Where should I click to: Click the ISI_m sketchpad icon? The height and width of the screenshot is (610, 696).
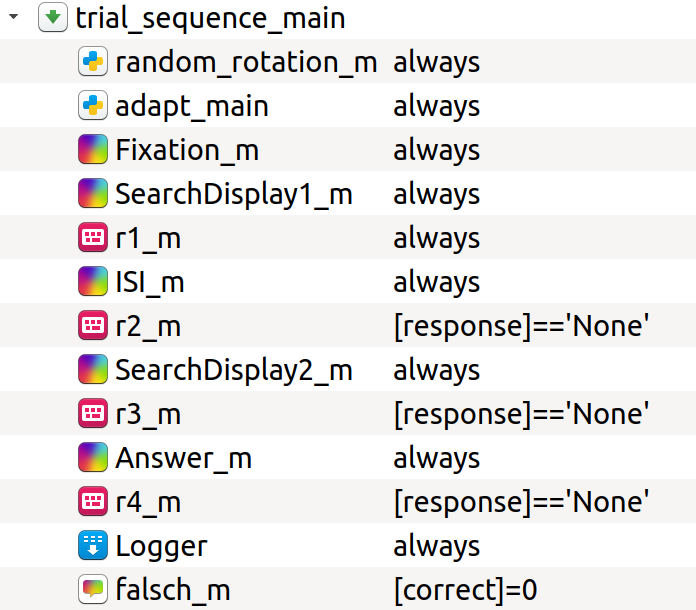[93, 281]
